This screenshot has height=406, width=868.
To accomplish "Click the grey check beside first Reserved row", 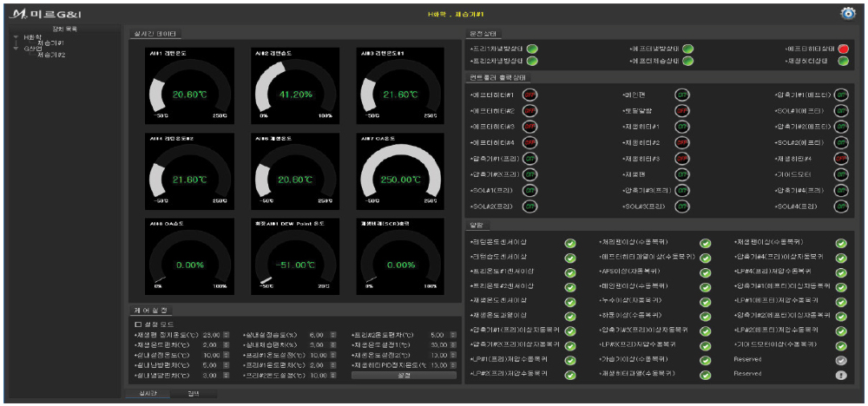I will 841,361.
